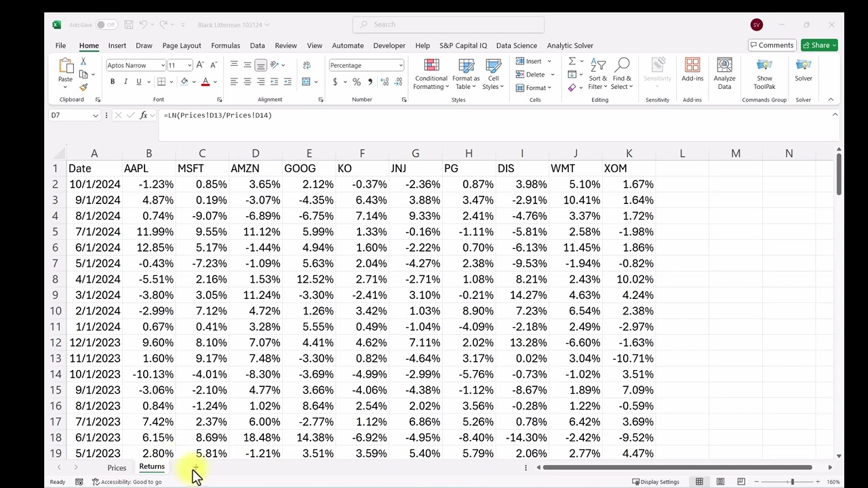Image resolution: width=868 pixels, height=488 pixels.
Task: Open Display Settings in the status bar
Action: (656, 482)
